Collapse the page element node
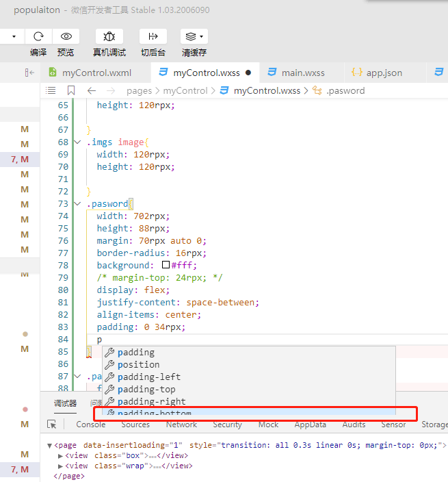Image resolution: width=448 pixels, height=482 pixels. click(49, 446)
